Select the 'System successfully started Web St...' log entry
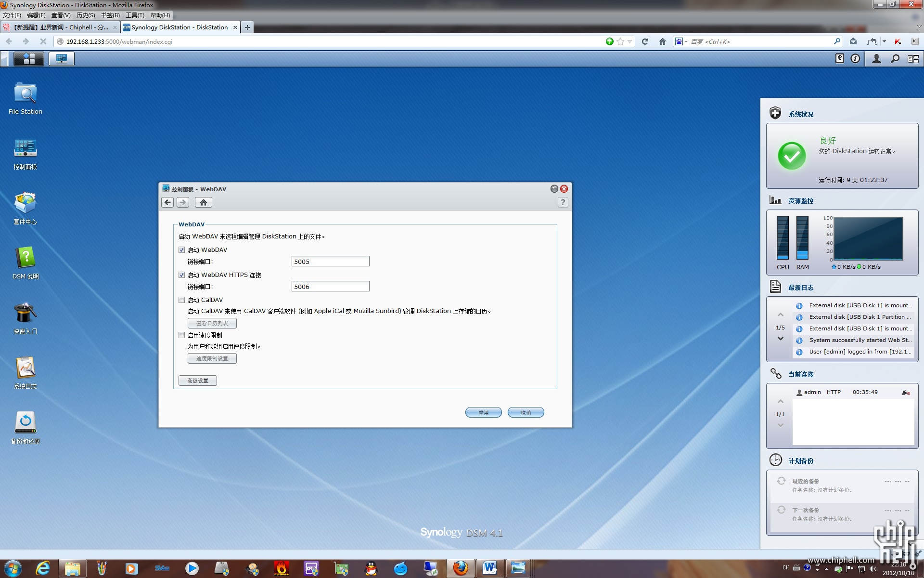 click(x=854, y=340)
